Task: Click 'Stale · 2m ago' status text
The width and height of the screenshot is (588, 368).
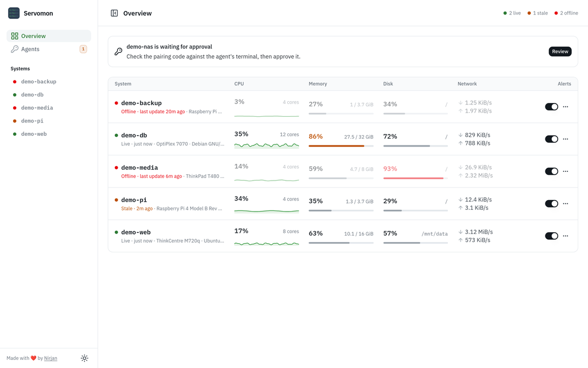Action: 137,208
